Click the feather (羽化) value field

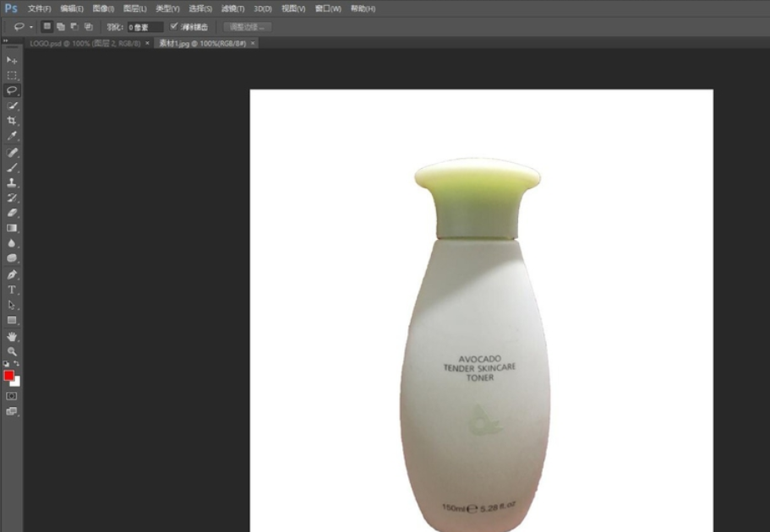[145, 27]
